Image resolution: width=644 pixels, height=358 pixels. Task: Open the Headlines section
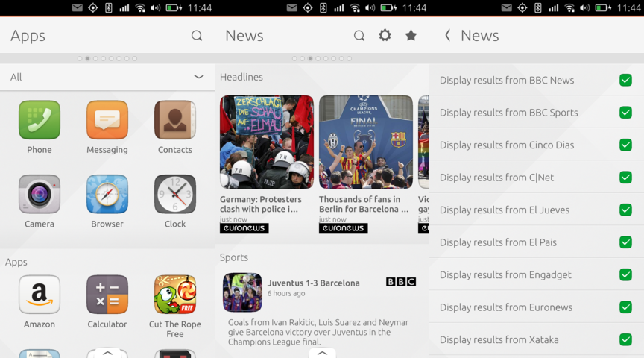241,77
